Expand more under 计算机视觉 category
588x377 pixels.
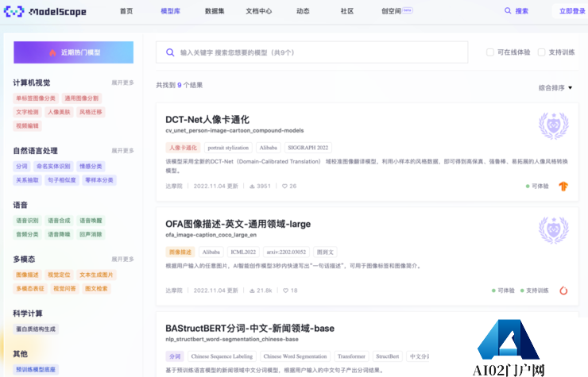[x=122, y=83]
